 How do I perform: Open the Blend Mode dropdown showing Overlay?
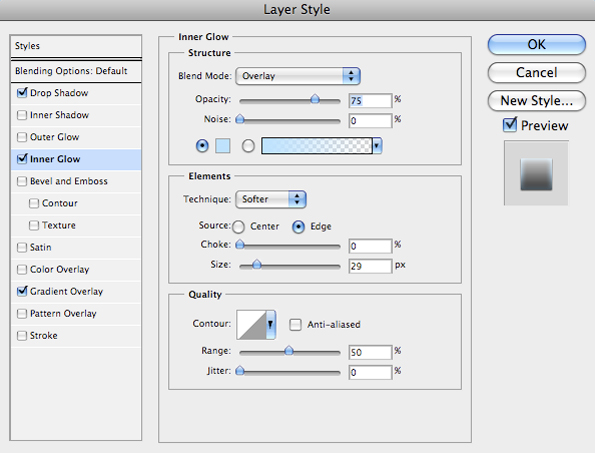coord(298,76)
